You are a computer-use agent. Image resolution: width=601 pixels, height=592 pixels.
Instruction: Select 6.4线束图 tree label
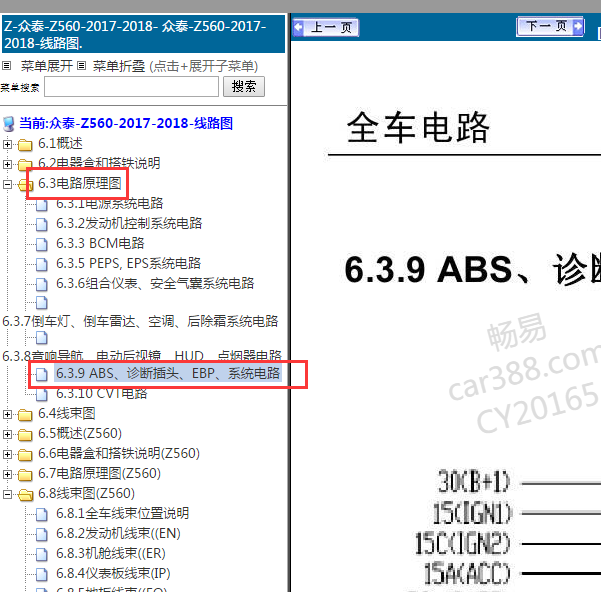pyautogui.click(x=67, y=413)
